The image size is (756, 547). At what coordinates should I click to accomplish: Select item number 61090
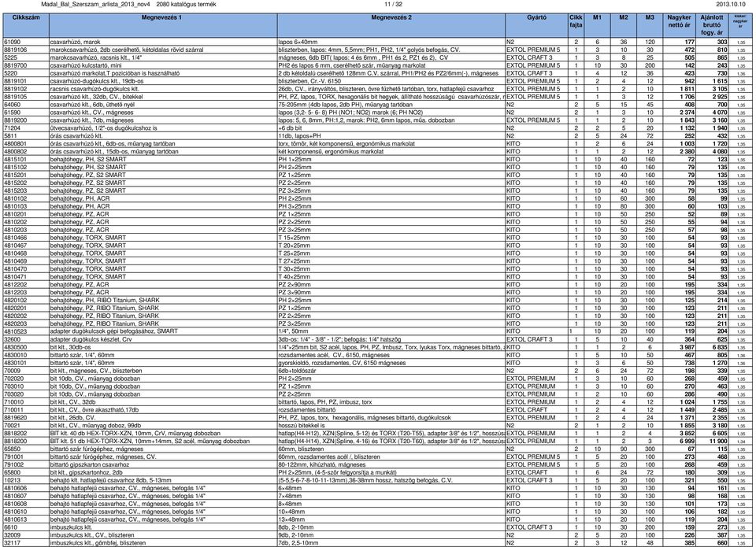click(12, 42)
